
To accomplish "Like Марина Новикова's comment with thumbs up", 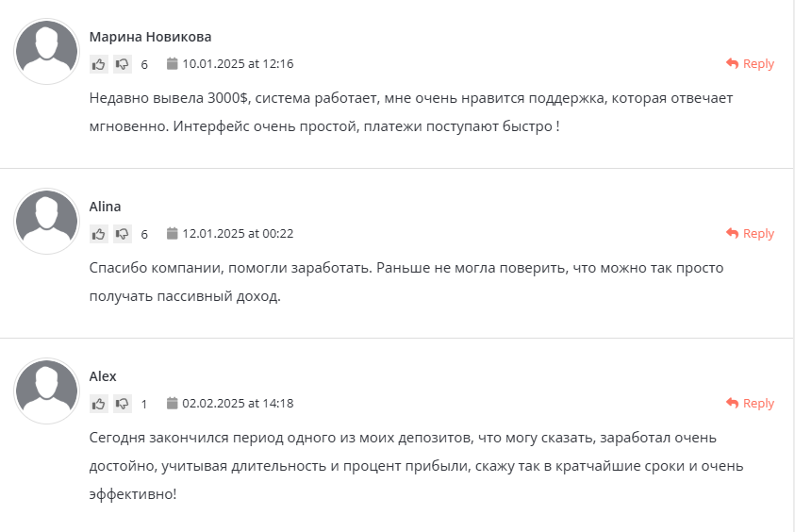I will point(99,64).
